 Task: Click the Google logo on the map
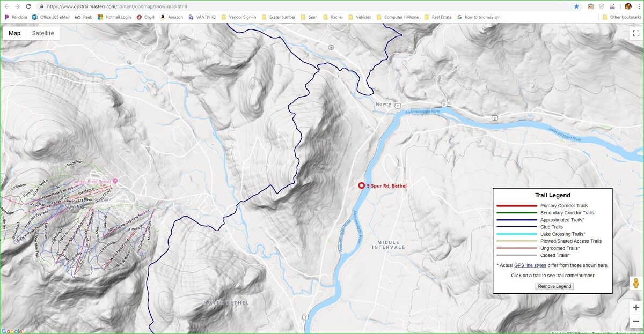tap(12, 331)
